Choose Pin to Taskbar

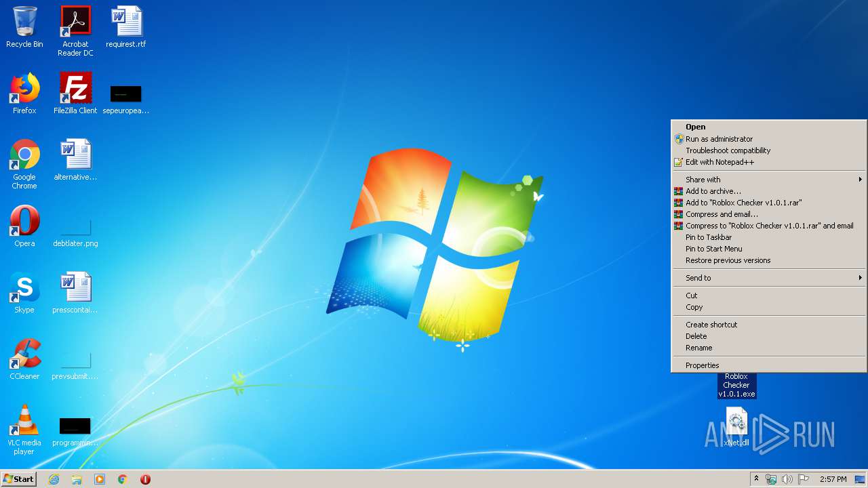(x=769, y=237)
